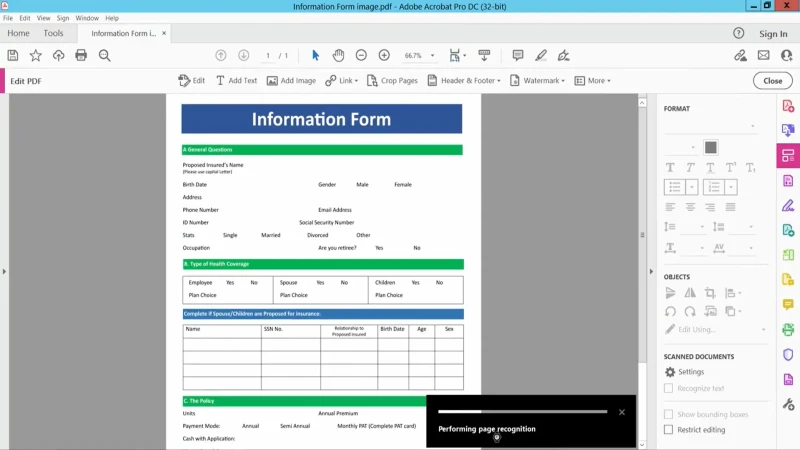Send the file by email envelope icon
Screen dimensions: 800x450
(x=763, y=55)
